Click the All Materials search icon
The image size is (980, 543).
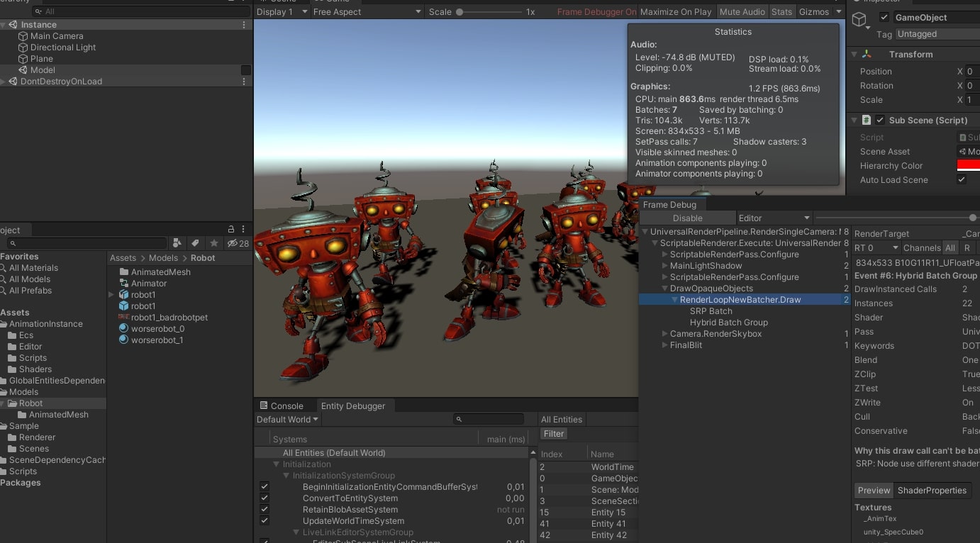[x=4, y=268]
